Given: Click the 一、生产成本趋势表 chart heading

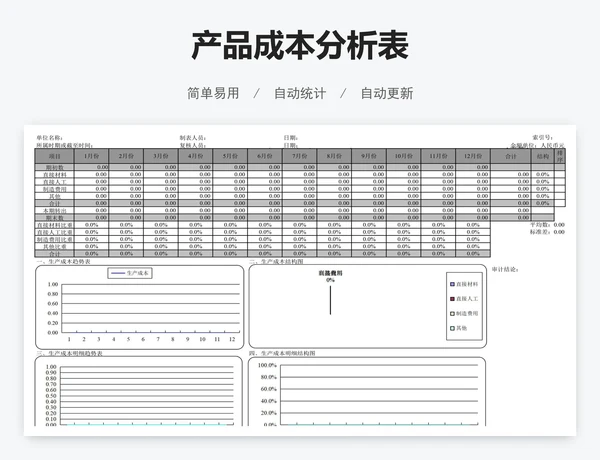Looking at the screenshot, I should [x=64, y=261].
